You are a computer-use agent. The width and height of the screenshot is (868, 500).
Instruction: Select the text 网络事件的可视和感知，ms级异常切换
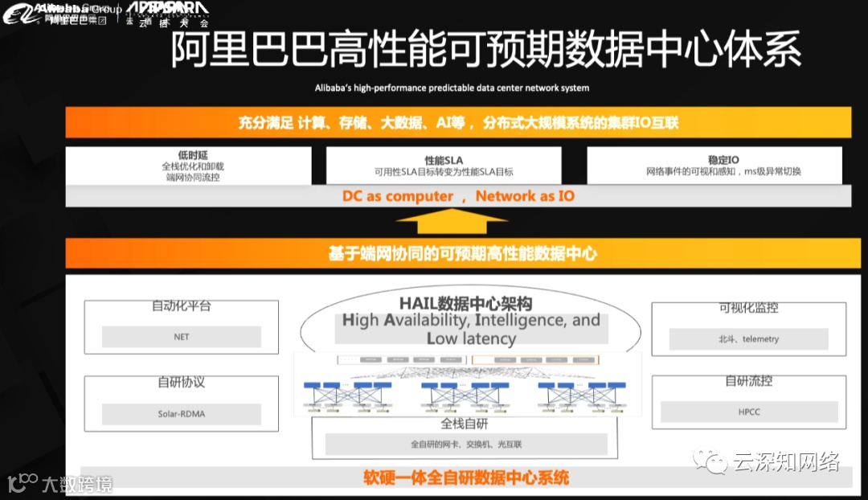tap(723, 171)
